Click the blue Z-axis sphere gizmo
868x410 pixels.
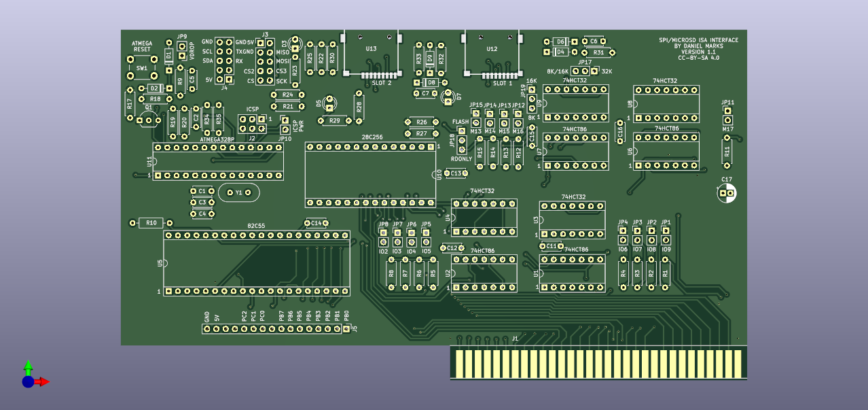click(x=28, y=381)
